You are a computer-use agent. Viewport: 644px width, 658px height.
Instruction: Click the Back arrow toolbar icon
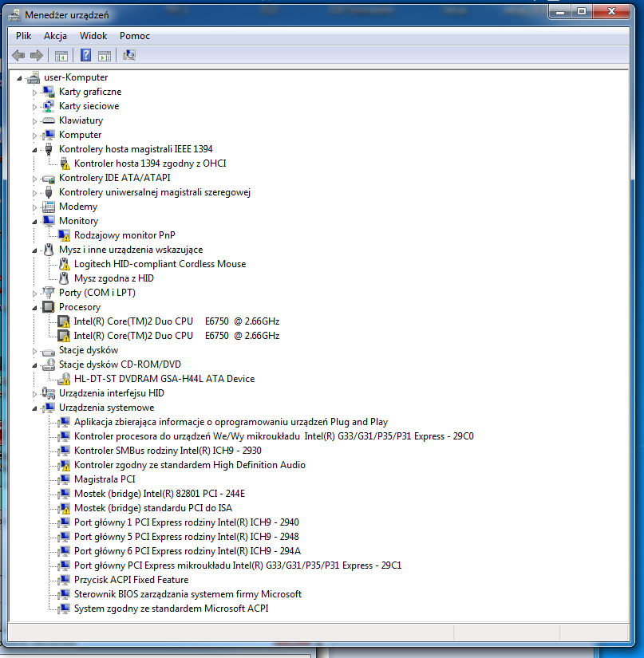click(x=18, y=55)
